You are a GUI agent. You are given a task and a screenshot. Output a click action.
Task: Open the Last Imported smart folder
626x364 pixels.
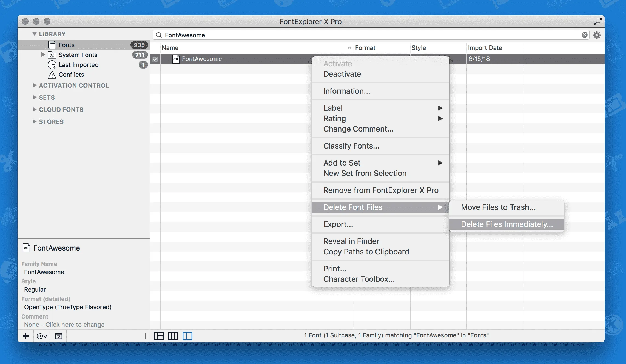[79, 65]
